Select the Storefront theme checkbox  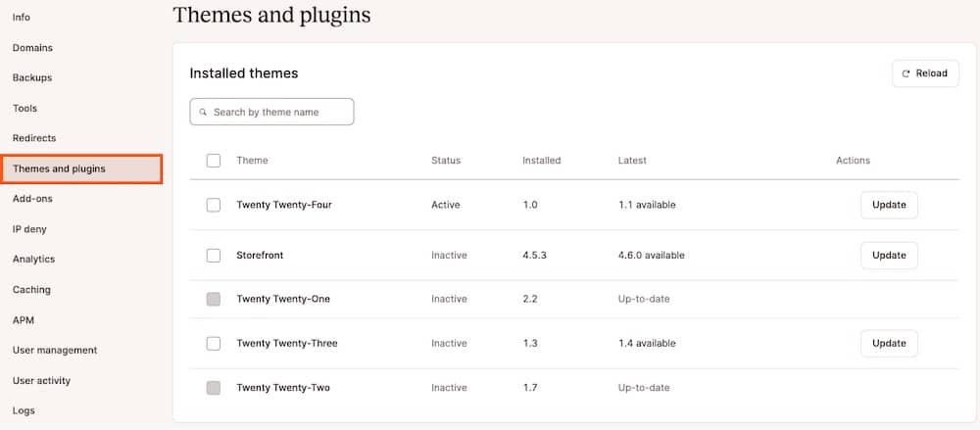point(214,256)
